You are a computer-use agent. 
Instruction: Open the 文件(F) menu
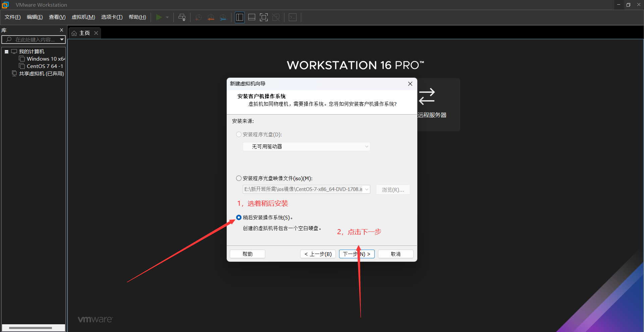[x=13, y=17]
